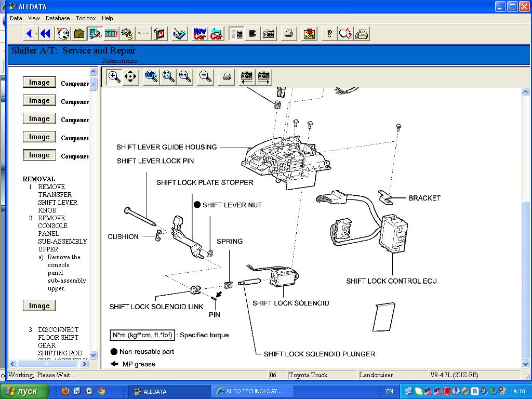Open the cartoon face icon in main toolbar
The height and width of the screenshot is (399, 532).
63,34
